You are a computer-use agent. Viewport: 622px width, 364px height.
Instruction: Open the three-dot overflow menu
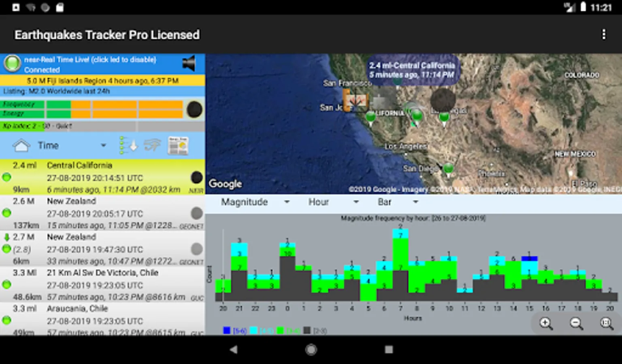pos(604,34)
